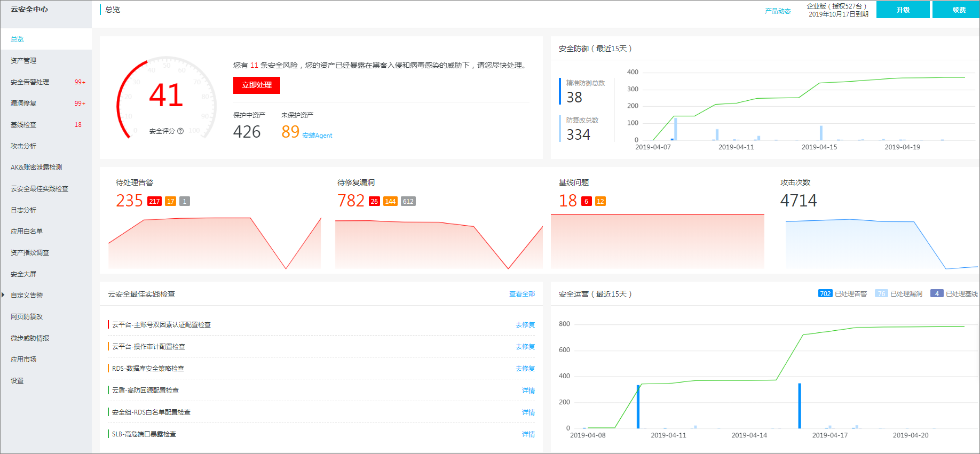
Task: Open 详情 for 云盾-高防回源配置检查
Action: (528, 390)
